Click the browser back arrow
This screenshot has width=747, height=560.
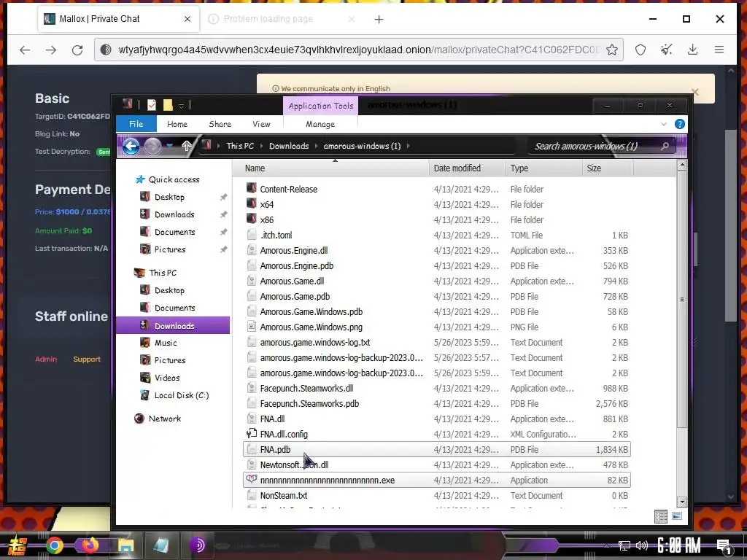25,50
